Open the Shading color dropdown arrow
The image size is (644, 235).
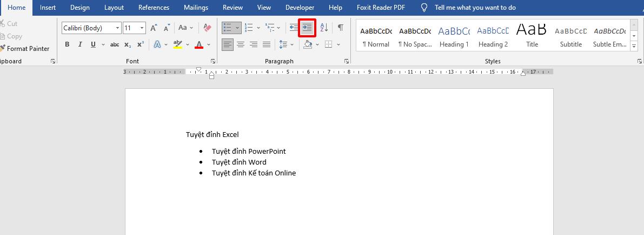[x=317, y=44]
